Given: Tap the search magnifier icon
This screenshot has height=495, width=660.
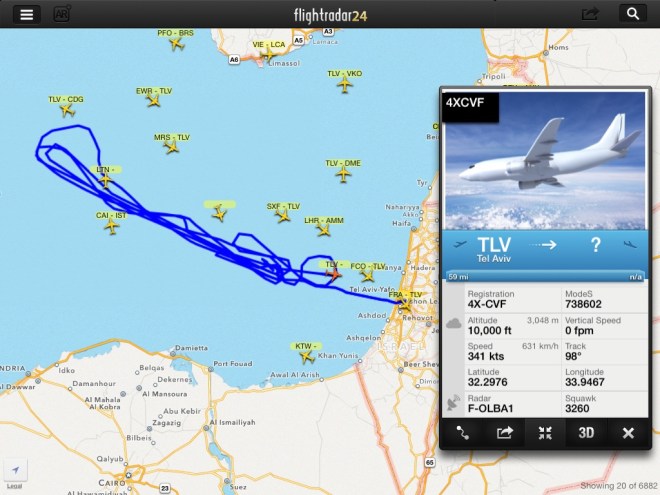Looking at the screenshot, I should point(633,13).
